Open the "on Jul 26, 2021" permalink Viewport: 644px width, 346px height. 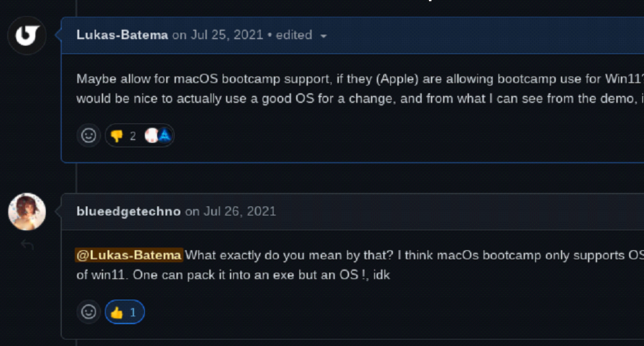231,211
